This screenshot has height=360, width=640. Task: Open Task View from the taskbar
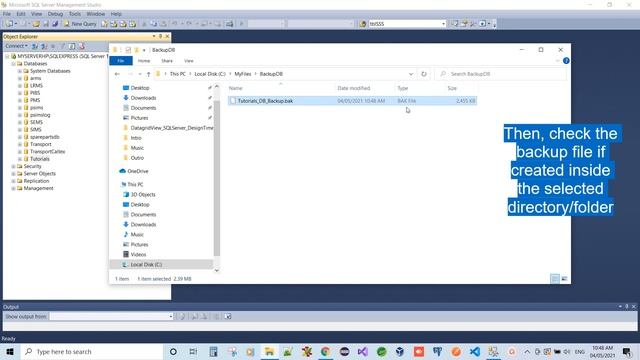click(193, 351)
